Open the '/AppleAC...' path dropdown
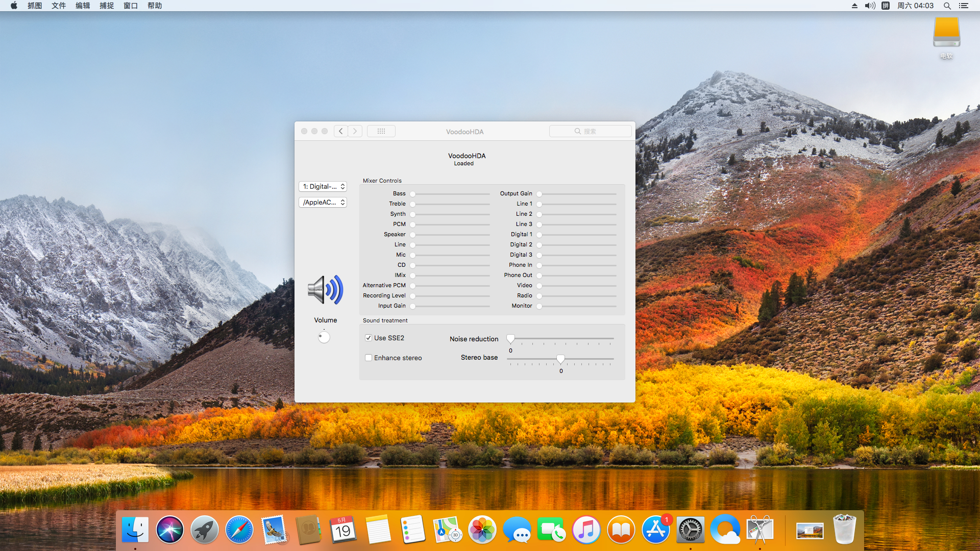Image resolution: width=980 pixels, height=551 pixels. [323, 203]
